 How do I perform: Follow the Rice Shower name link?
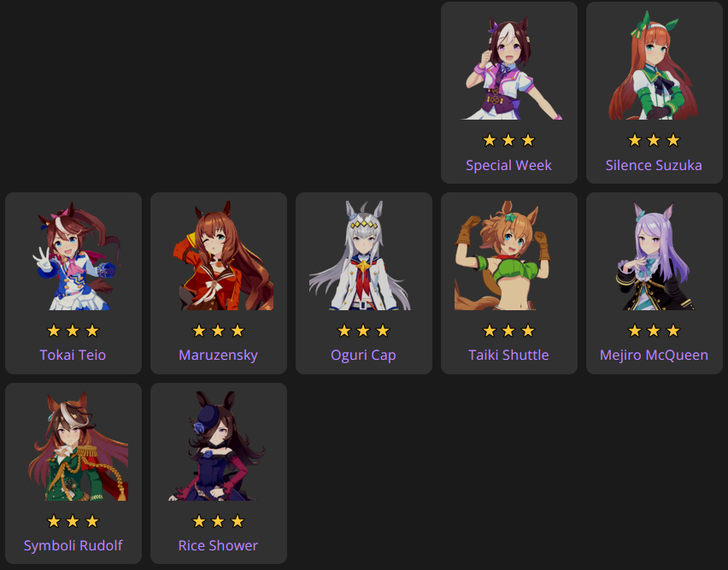(218, 545)
